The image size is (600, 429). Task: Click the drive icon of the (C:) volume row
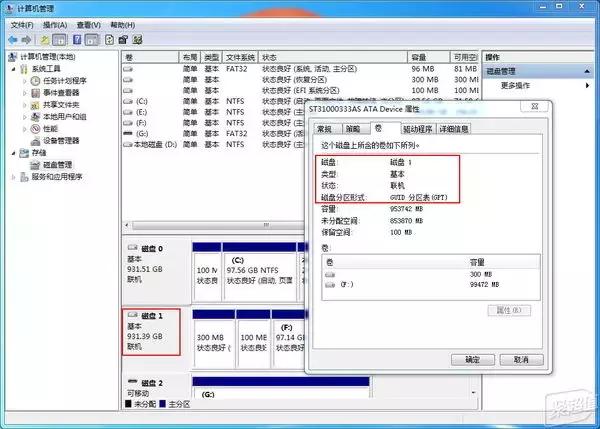(x=128, y=101)
